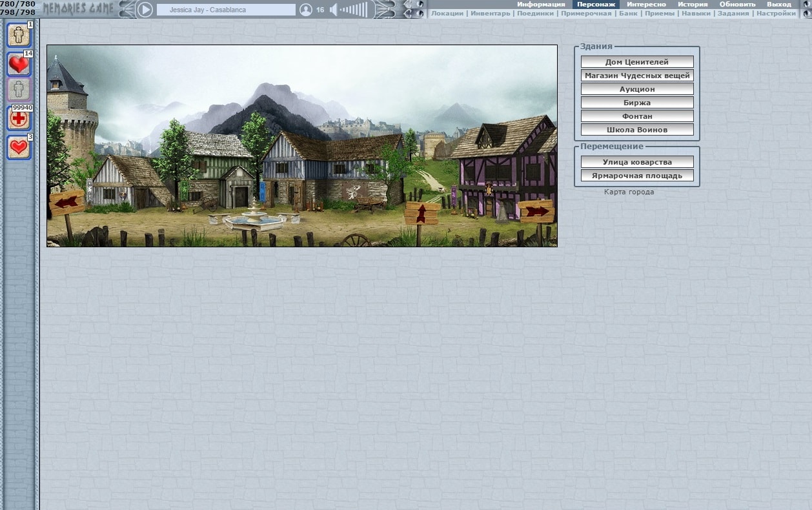The width and height of the screenshot is (812, 510).
Task: Enter the Аукцион building
Action: [x=636, y=89]
